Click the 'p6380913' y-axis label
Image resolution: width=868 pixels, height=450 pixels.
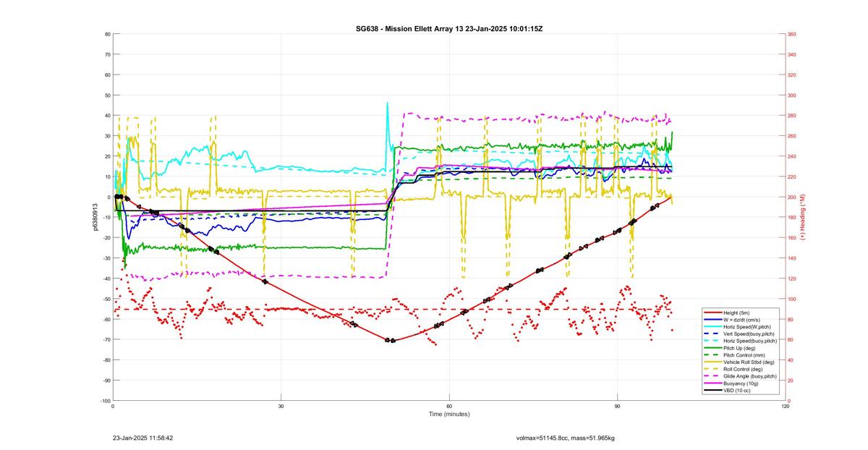click(x=95, y=217)
